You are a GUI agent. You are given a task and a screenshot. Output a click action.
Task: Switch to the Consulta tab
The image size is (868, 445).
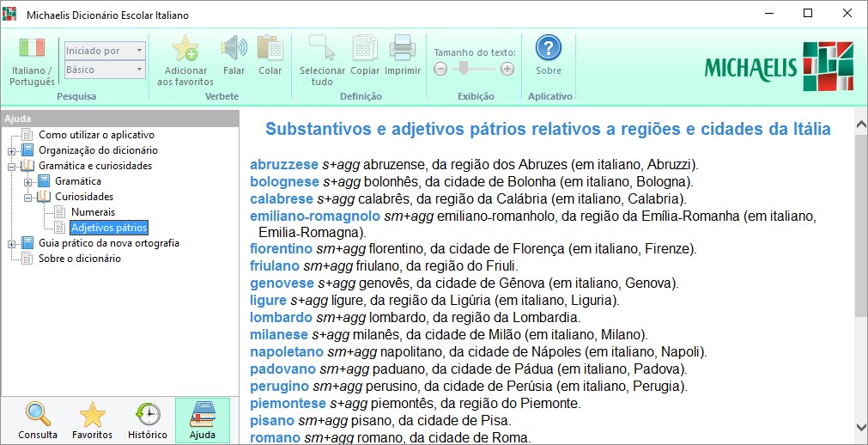[38, 421]
